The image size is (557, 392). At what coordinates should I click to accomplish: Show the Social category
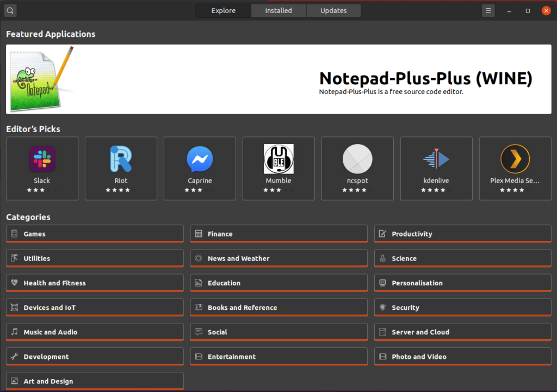[x=279, y=332]
